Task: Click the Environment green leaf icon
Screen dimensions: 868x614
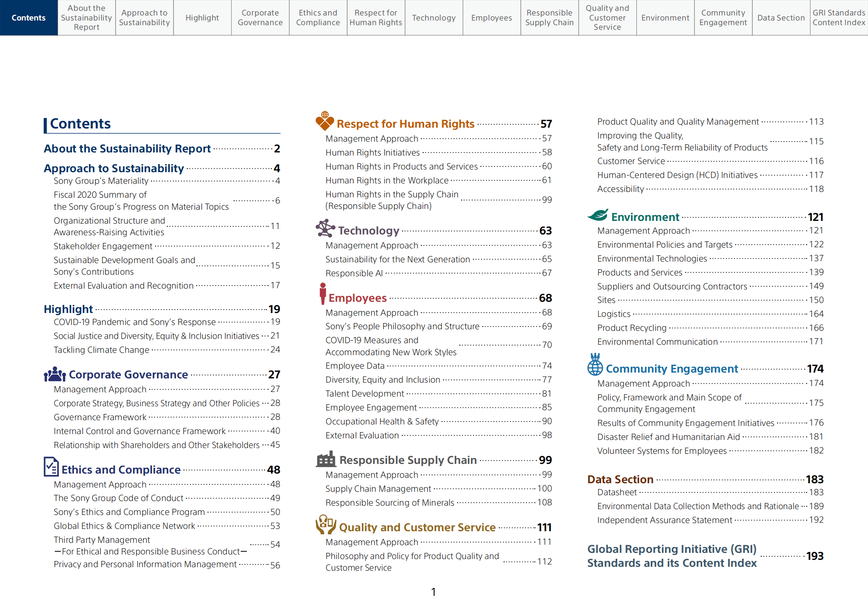Action: click(598, 215)
